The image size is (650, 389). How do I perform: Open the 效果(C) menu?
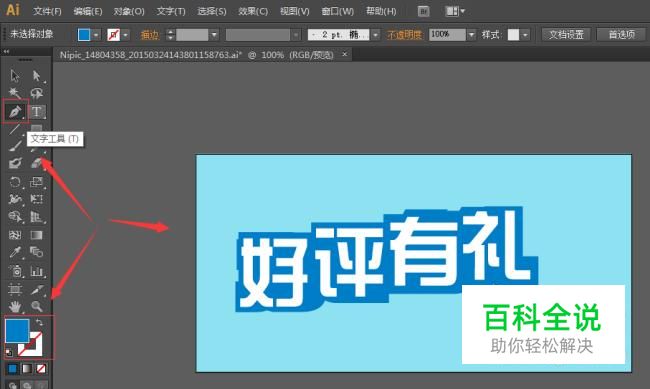pyautogui.click(x=253, y=11)
